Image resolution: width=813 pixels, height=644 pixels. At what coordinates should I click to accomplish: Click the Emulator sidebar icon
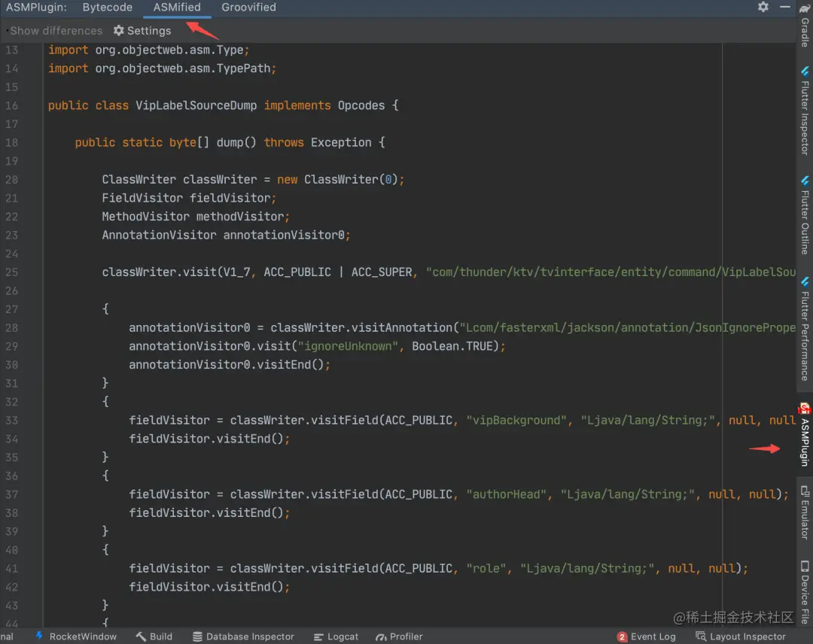(805, 491)
